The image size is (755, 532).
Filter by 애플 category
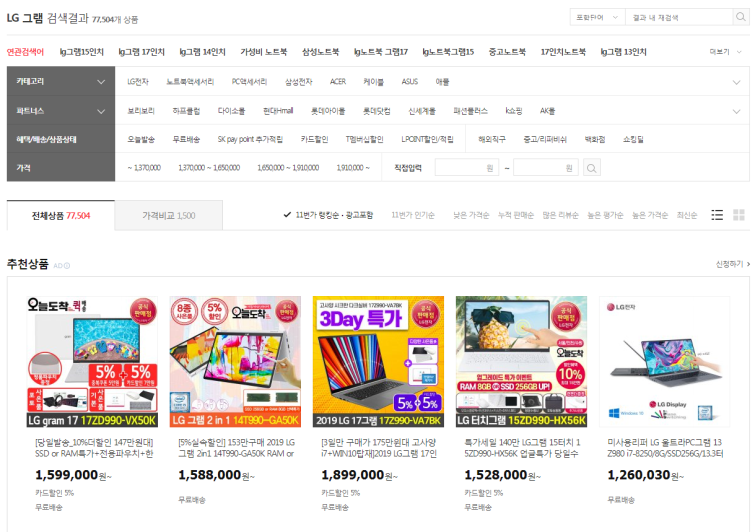(x=442, y=82)
